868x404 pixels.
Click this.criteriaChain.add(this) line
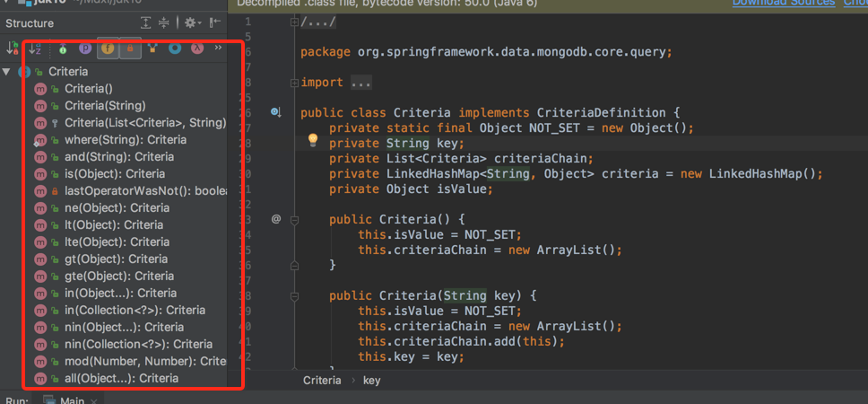(461, 341)
